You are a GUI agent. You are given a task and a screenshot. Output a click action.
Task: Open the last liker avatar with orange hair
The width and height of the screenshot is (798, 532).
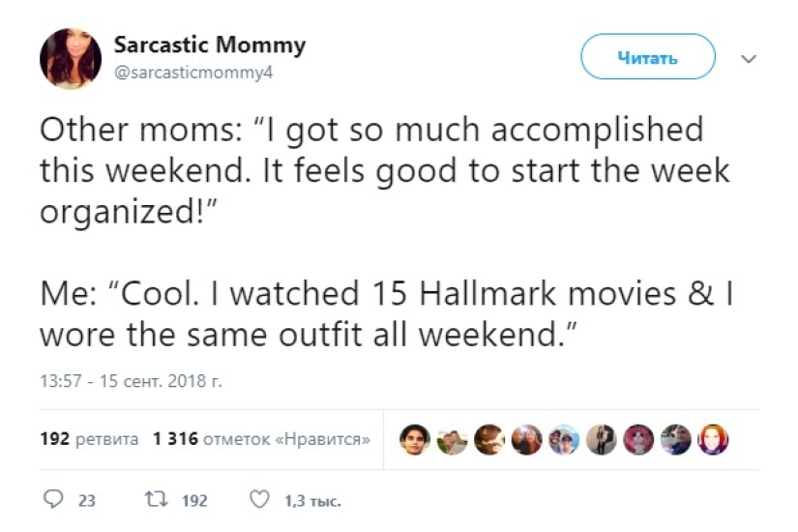point(713,439)
